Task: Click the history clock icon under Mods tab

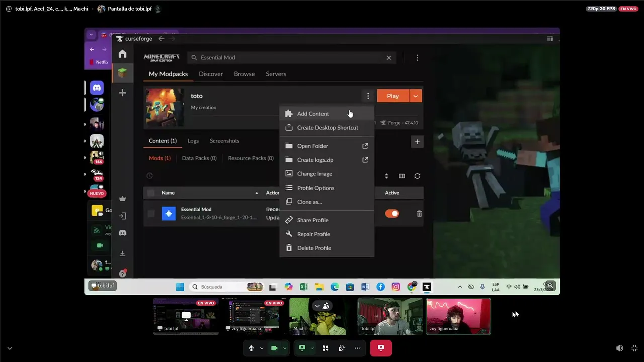Action: tap(149, 176)
